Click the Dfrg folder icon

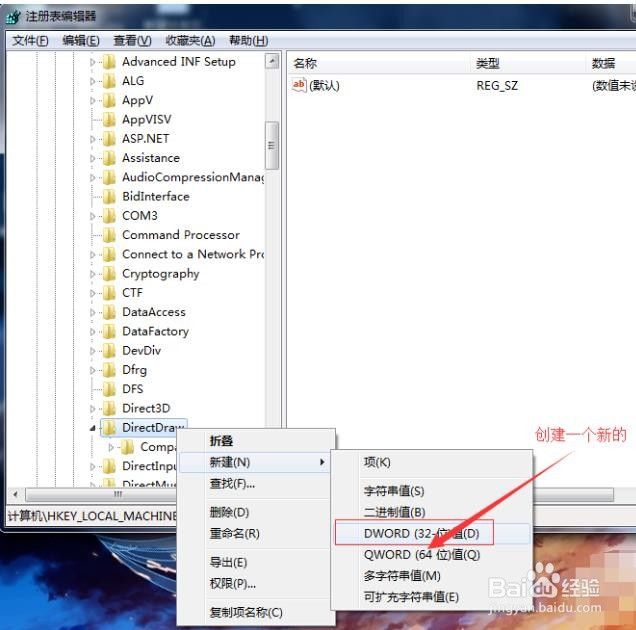click(109, 370)
